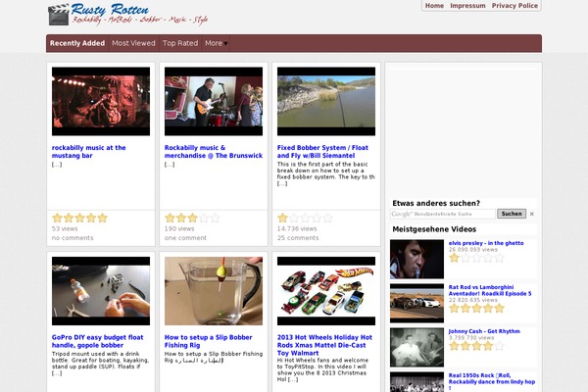Rate mustang bar video one star
This screenshot has width=588, height=392.
pos(57,218)
